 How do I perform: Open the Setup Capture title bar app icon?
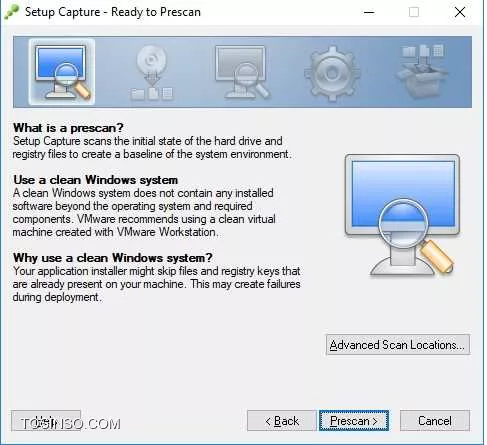tap(12, 12)
